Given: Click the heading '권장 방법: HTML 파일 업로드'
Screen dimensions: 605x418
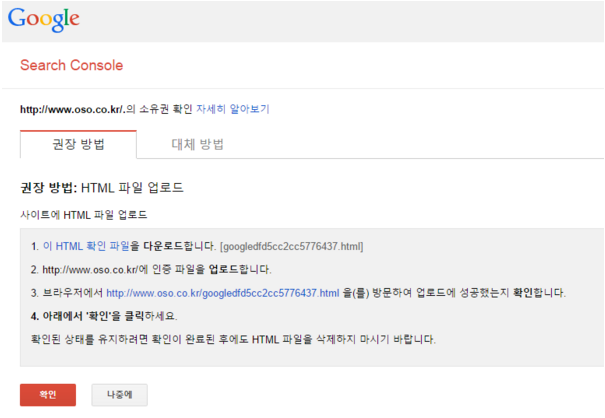Looking at the screenshot, I should [x=102, y=188].
